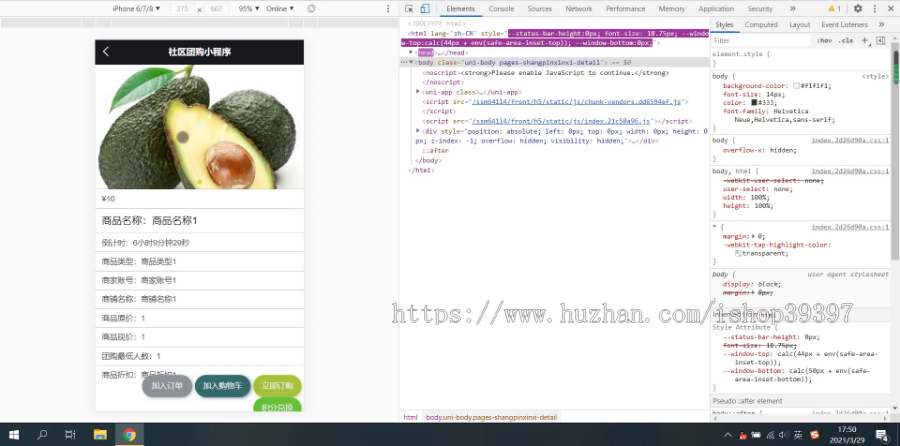The height and width of the screenshot is (446, 900).
Task: Tap the back arrow in the app header
Action: pos(106,52)
